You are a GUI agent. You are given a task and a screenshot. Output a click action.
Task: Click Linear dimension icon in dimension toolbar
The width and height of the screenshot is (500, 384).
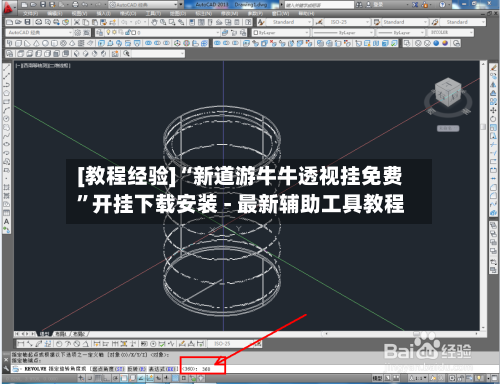pos(21,343)
